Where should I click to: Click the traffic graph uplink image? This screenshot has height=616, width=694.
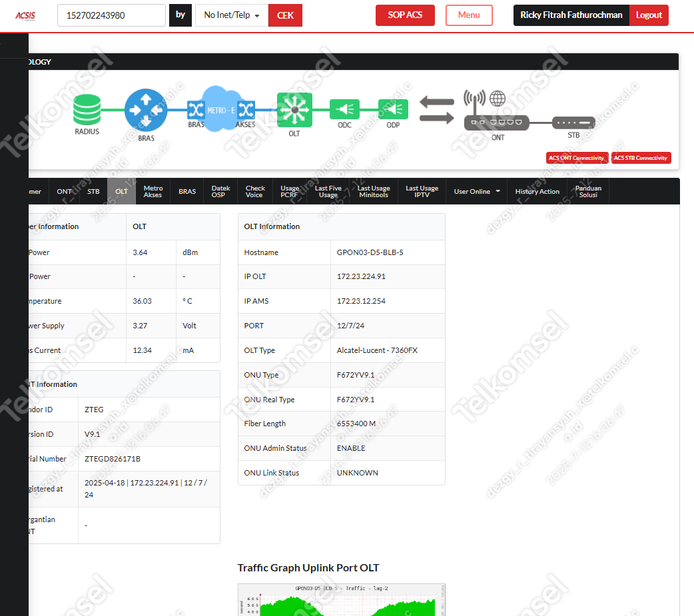tap(341, 599)
